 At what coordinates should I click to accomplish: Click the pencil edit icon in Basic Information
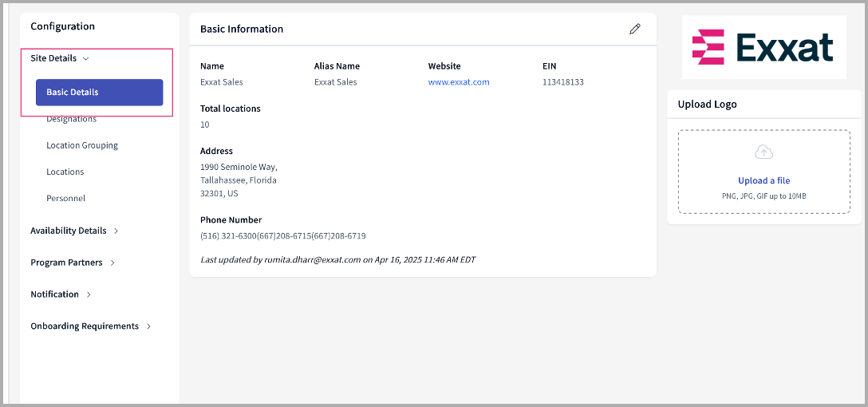[x=634, y=29]
